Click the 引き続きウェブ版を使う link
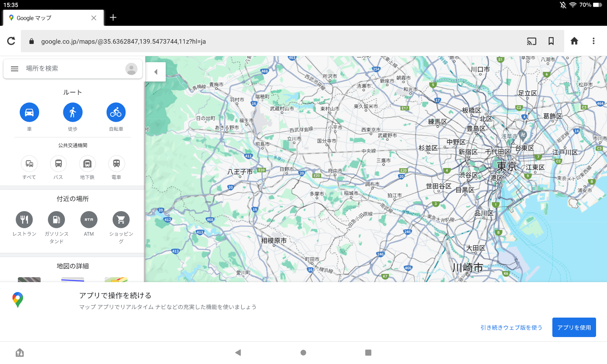The width and height of the screenshot is (607, 364). [x=511, y=327]
